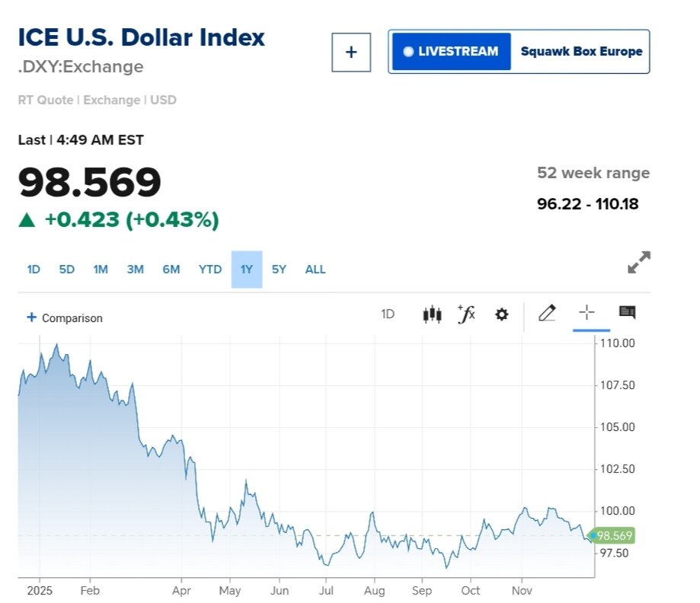Open the 1D interval dropdown
Image resolution: width=700 pixels, height=603 pixels.
coord(388,314)
